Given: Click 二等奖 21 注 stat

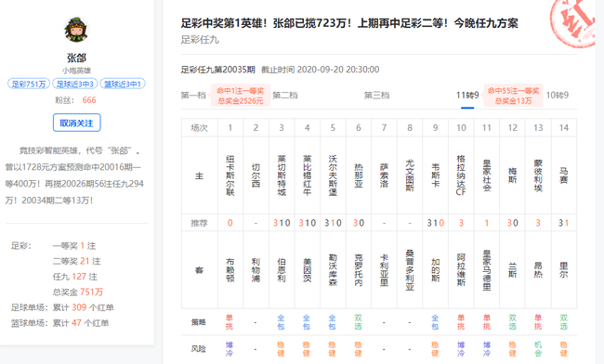Looking at the screenshot, I should (x=76, y=261).
